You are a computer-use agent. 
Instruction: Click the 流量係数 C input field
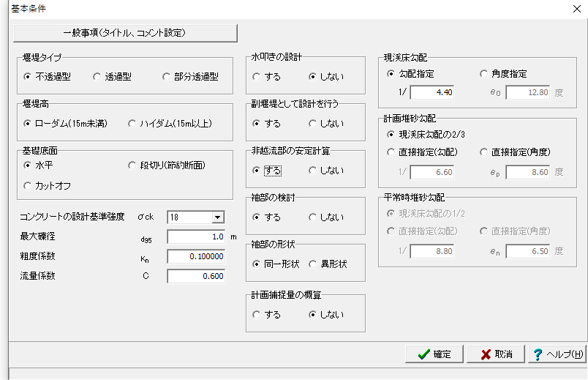click(x=195, y=276)
